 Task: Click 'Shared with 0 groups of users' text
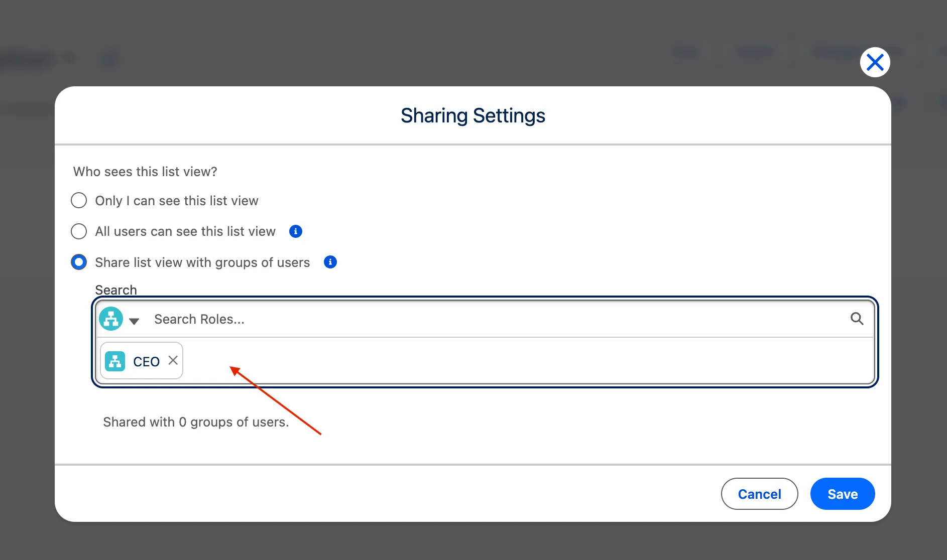click(196, 422)
